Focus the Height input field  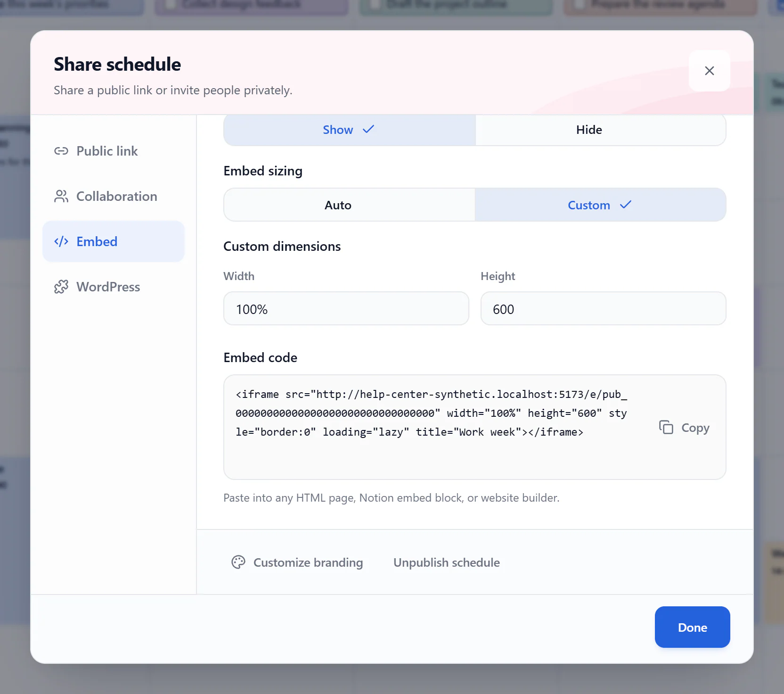(x=603, y=309)
